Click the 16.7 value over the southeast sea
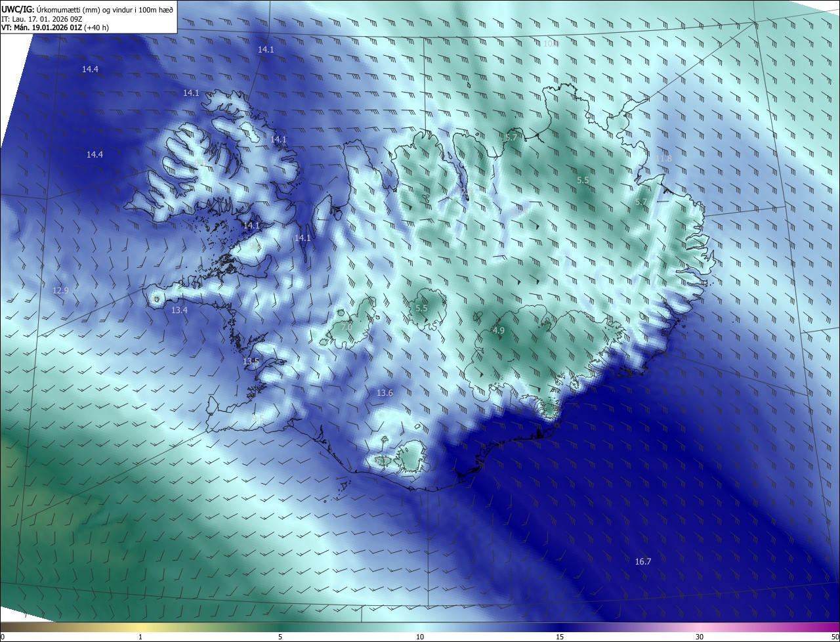 643,561
